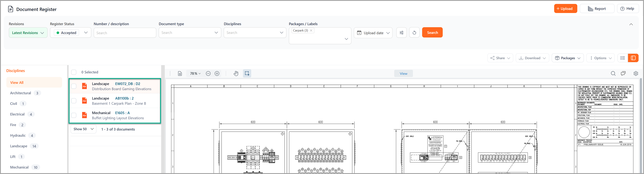Switch to split preview layout

[x=633, y=58]
